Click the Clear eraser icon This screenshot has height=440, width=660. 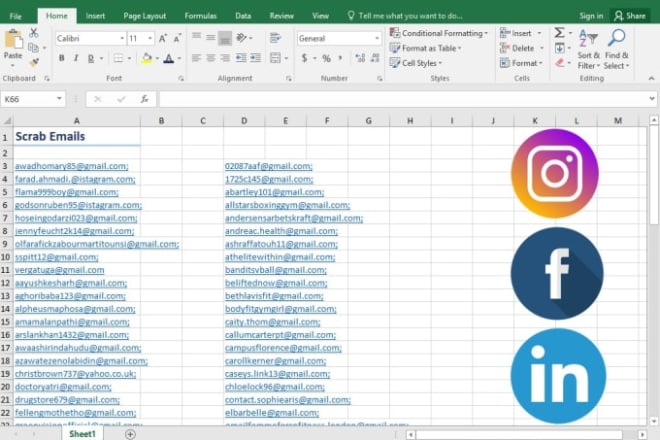pos(559,63)
